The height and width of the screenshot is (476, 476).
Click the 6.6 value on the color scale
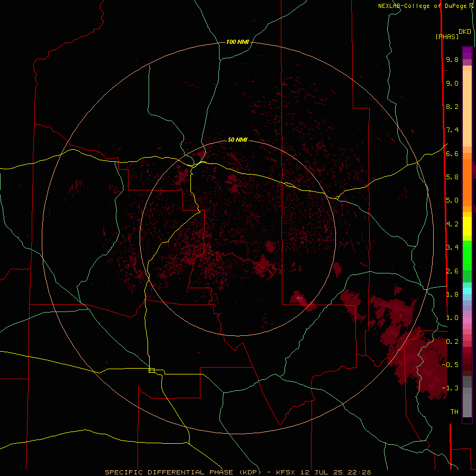[452, 153]
